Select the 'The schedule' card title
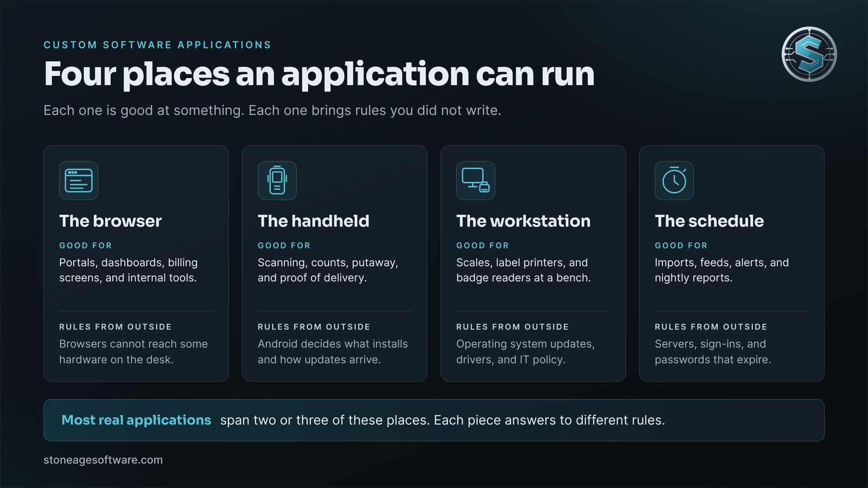868x488 pixels. 709,221
